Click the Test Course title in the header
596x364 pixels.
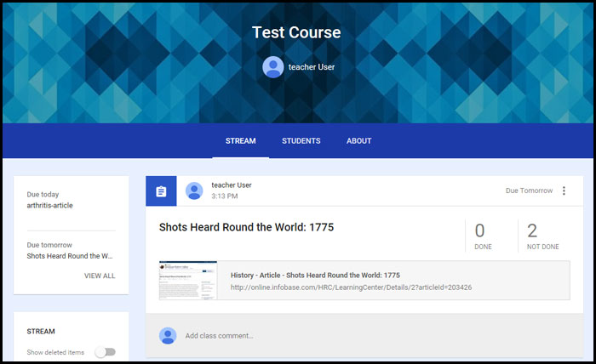tap(296, 33)
